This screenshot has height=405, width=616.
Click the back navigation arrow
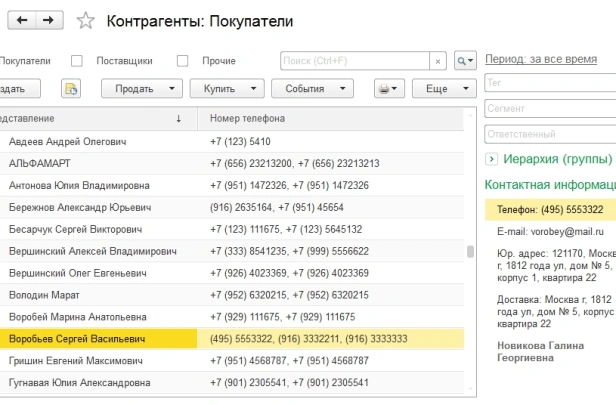pos(22,20)
